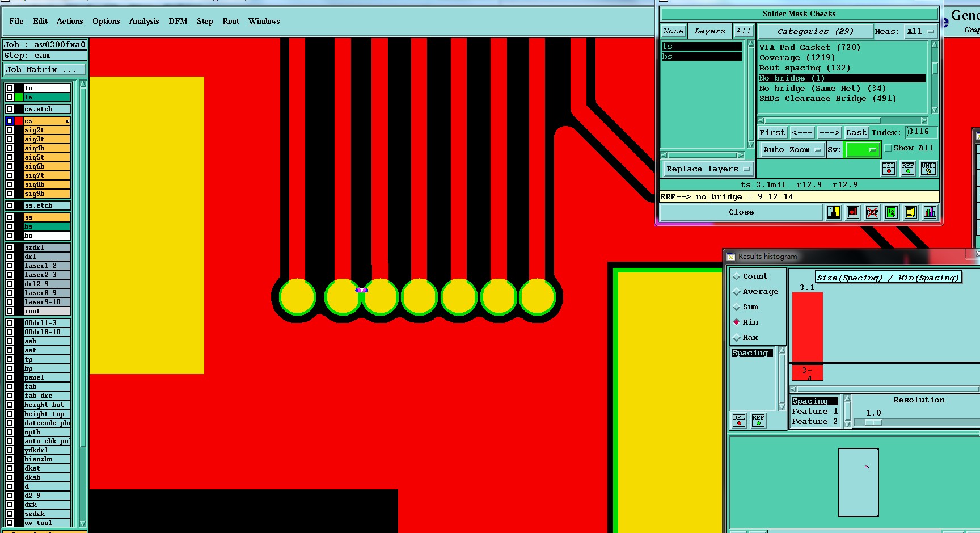This screenshot has height=533, width=980.
Task: Click categories list scroll up arrow
Action: [x=935, y=44]
